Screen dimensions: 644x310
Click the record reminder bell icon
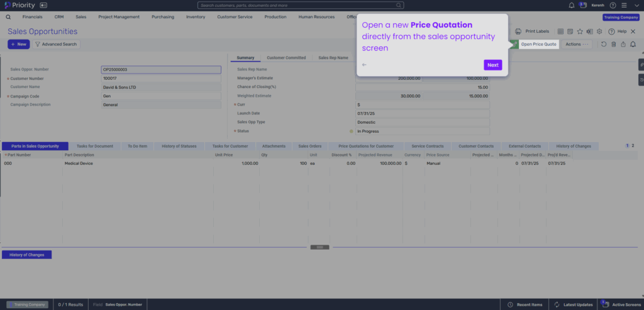click(633, 44)
